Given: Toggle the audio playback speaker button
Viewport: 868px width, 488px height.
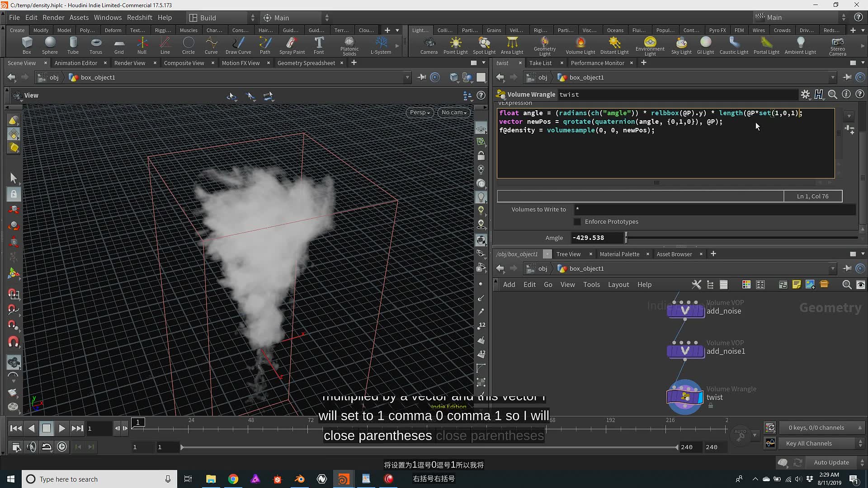Looking at the screenshot, I should pyautogui.click(x=31, y=447).
